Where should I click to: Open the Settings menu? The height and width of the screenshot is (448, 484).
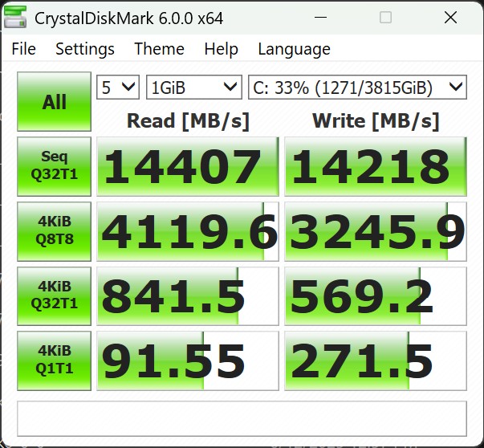(x=85, y=49)
